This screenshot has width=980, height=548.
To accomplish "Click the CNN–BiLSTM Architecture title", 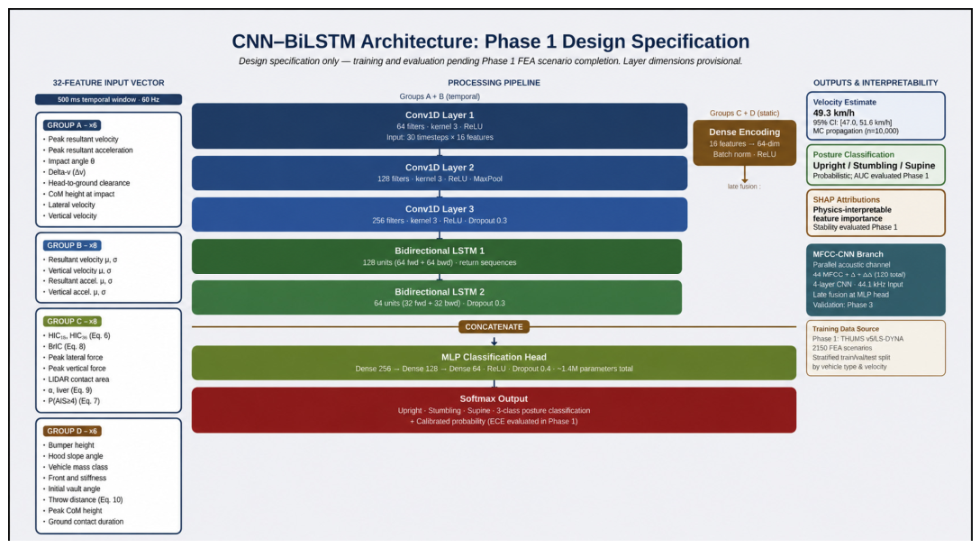I will pyautogui.click(x=491, y=41).
